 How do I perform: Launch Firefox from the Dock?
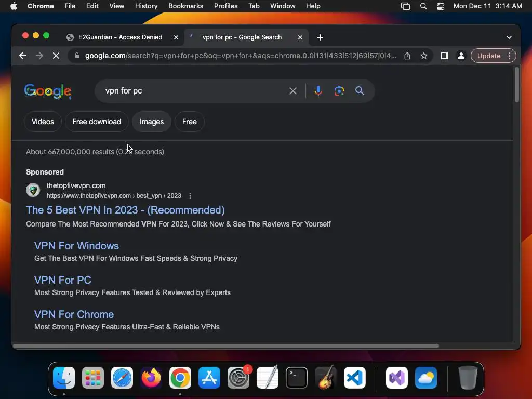151,378
